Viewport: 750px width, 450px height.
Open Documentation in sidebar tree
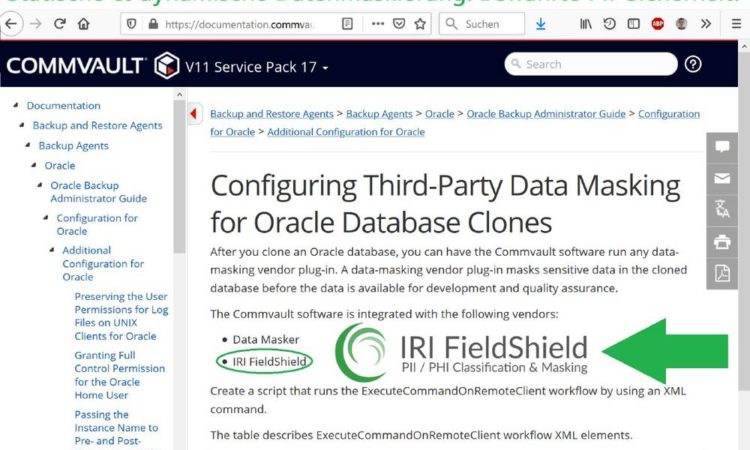coord(64,106)
